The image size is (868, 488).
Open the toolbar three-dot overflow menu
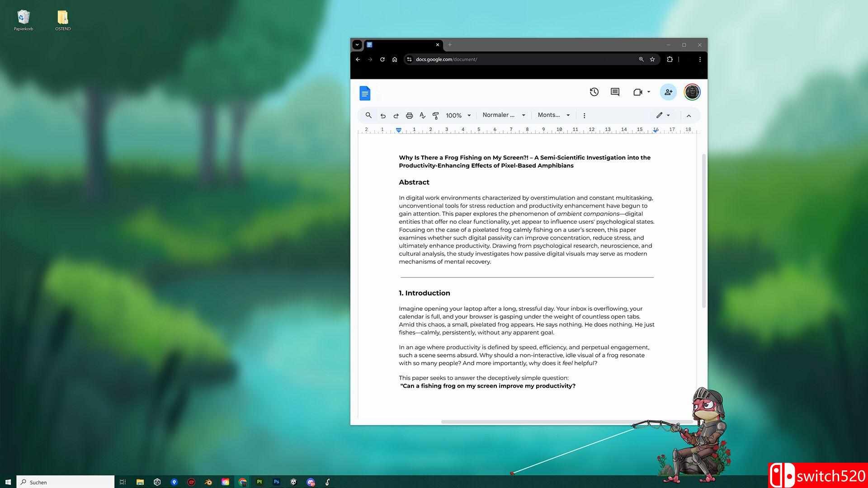(x=584, y=116)
